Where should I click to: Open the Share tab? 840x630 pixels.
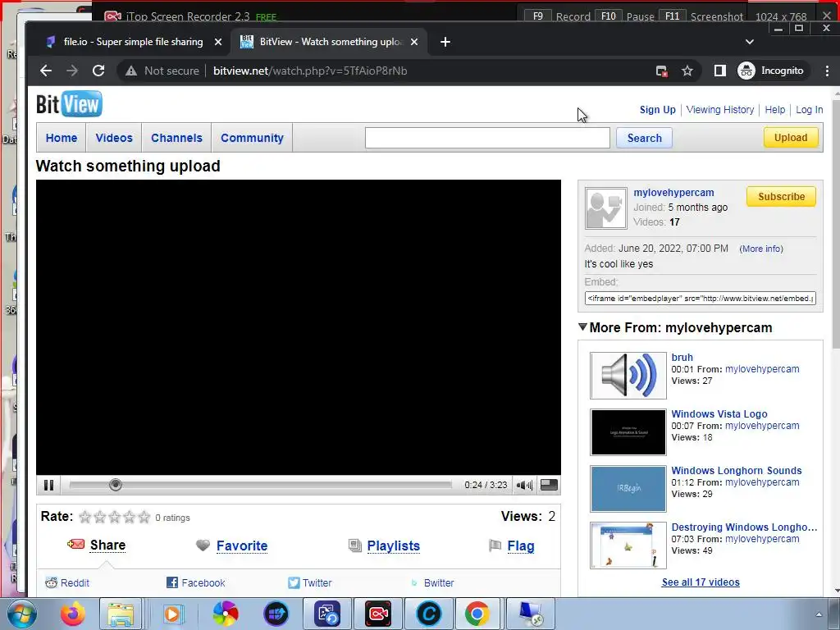click(x=107, y=545)
